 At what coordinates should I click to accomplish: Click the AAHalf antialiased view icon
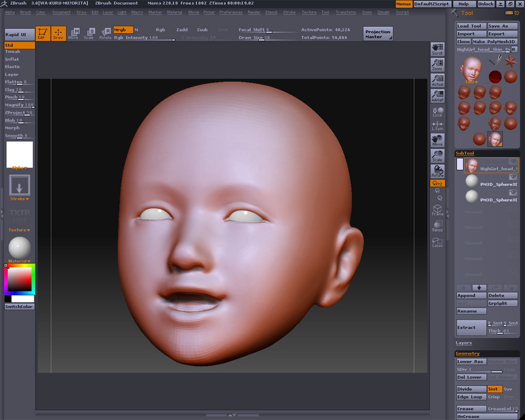pos(437,96)
